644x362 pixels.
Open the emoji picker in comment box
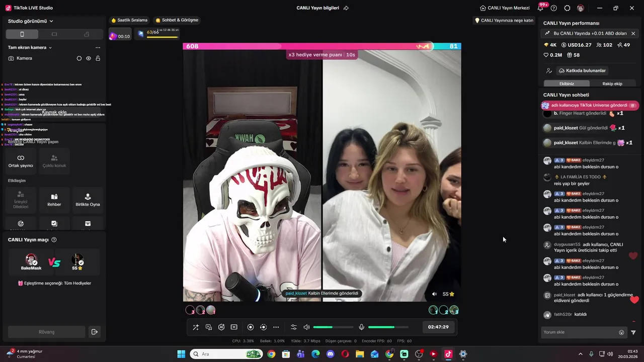(621, 332)
